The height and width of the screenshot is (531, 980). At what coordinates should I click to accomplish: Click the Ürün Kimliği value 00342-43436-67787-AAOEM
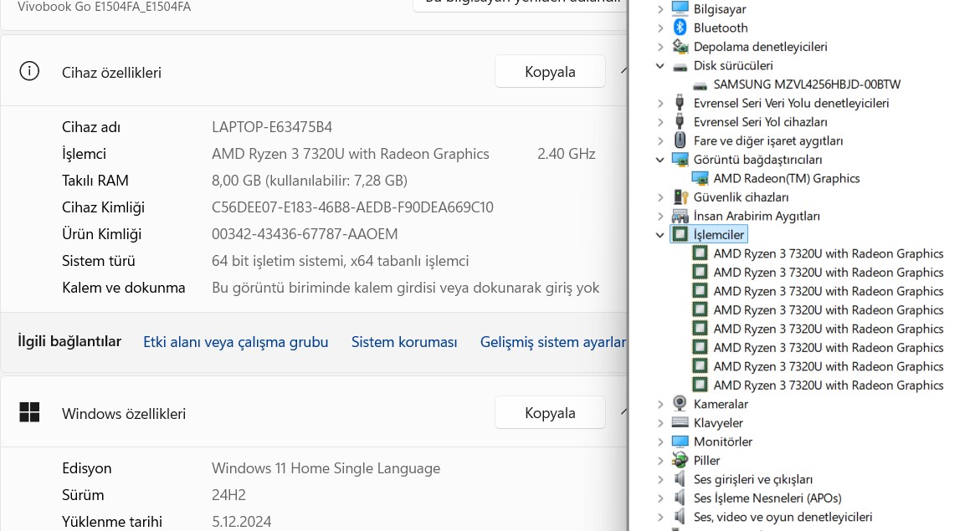(x=305, y=234)
